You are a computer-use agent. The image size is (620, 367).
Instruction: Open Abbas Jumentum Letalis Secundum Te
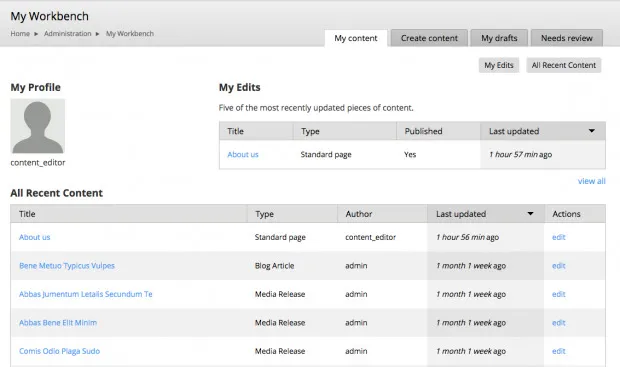[85, 294]
